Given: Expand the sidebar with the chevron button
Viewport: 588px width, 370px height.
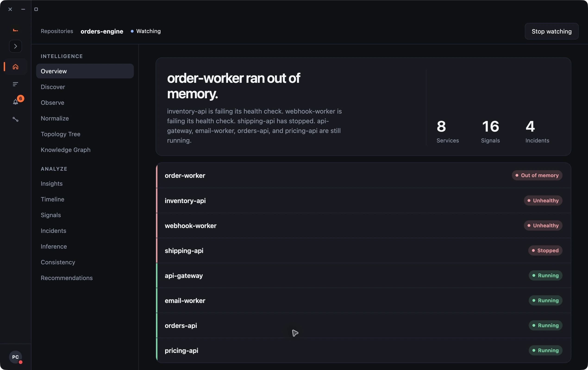Looking at the screenshot, I should point(15,46).
